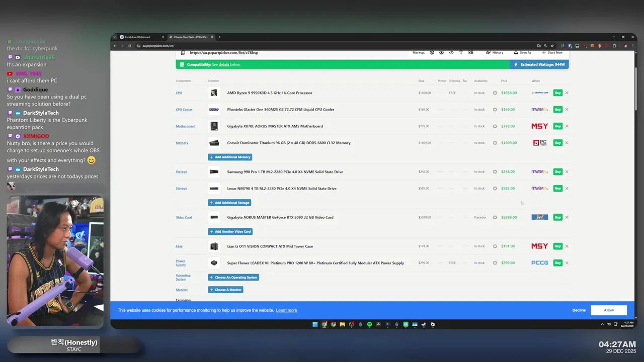Image resolution: width=644 pixels, height=362 pixels.
Task: Click the gear icon for Gigabyte X870E motherboard
Action: click(x=495, y=126)
